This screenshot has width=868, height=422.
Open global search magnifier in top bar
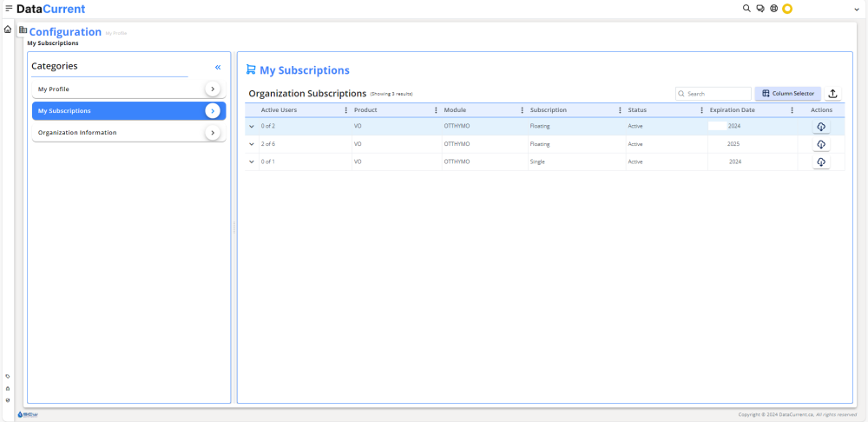click(746, 9)
